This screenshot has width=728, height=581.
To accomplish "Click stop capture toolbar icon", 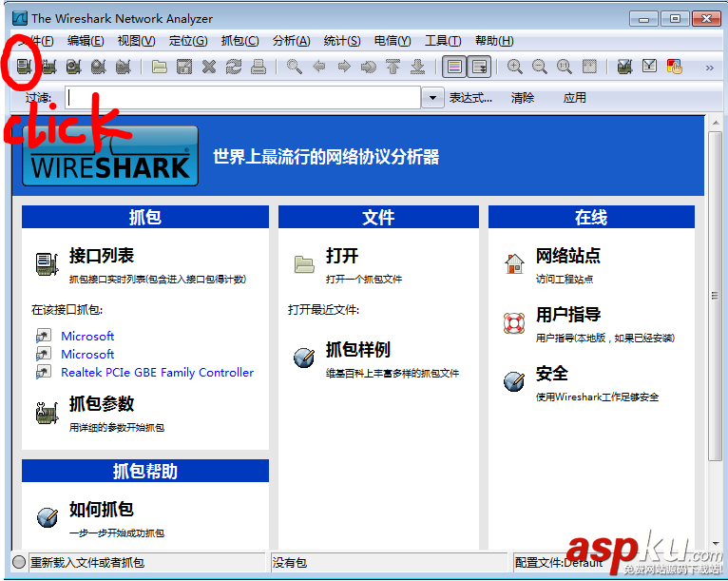I will click(99, 67).
